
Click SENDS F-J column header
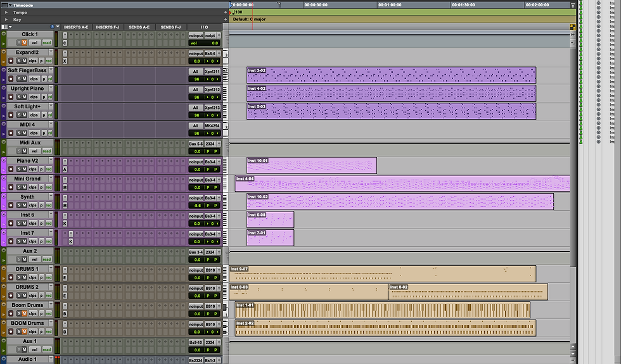click(170, 27)
